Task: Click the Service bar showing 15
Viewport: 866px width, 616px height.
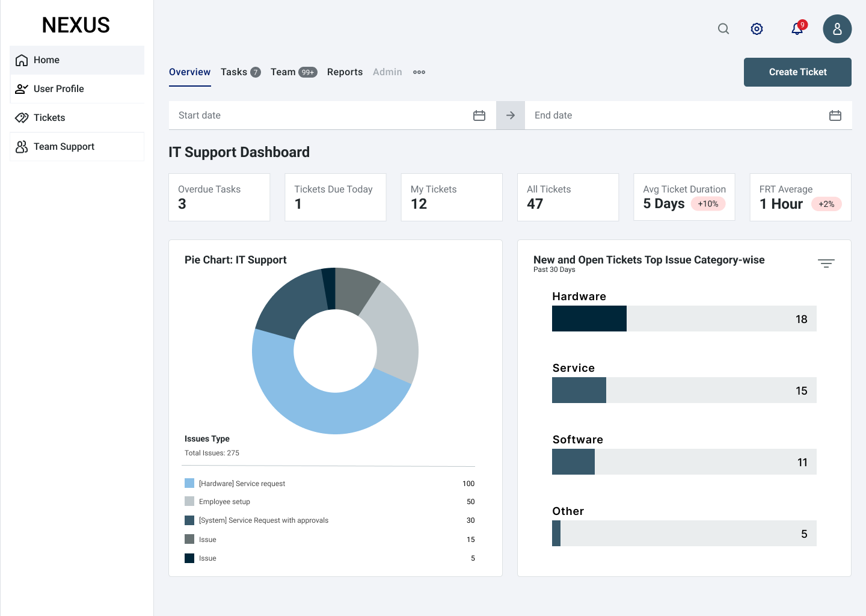Action: 684,390
